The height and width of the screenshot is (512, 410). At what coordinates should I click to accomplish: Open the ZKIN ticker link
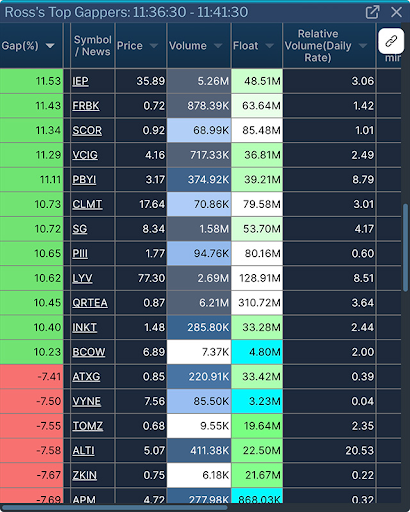coord(85,475)
